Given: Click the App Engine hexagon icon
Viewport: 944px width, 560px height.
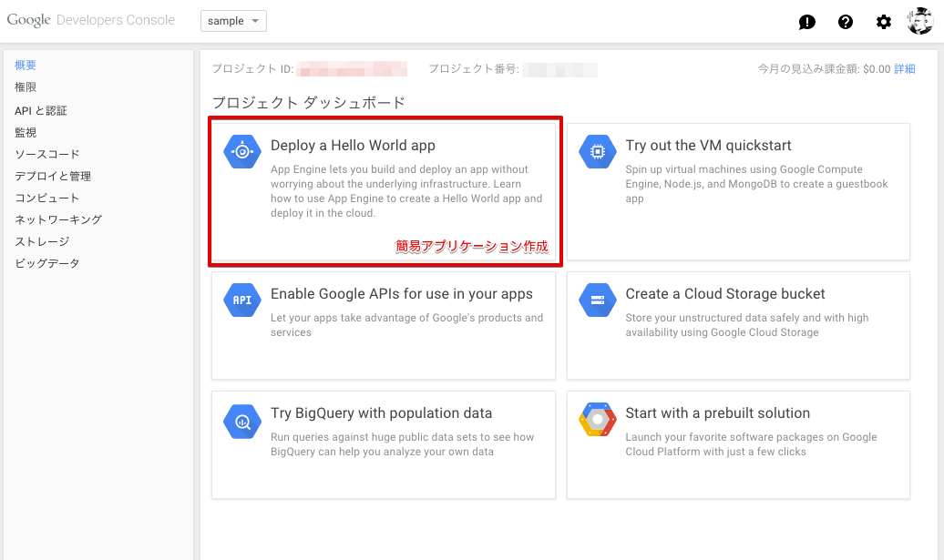Looking at the screenshot, I should tap(242, 151).
